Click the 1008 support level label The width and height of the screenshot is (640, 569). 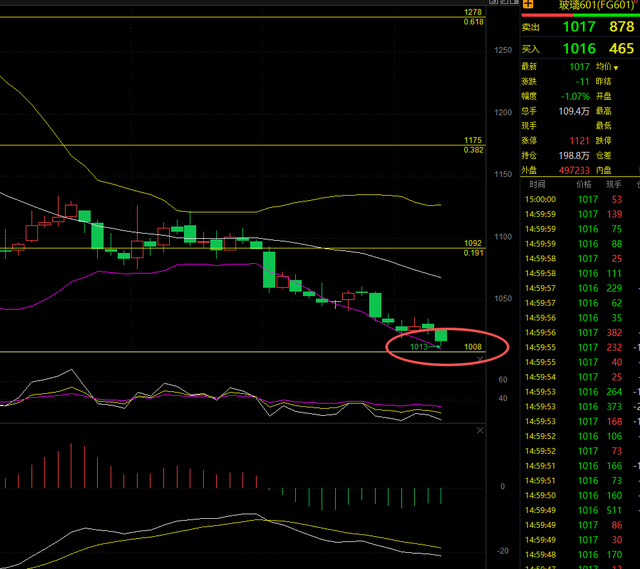(x=473, y=347)
